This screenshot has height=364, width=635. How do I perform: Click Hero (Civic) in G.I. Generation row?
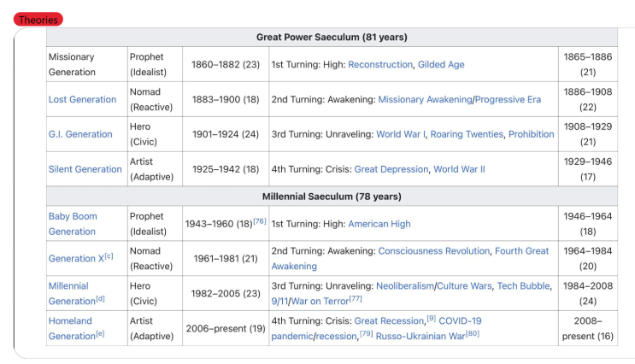pos(155,134)
